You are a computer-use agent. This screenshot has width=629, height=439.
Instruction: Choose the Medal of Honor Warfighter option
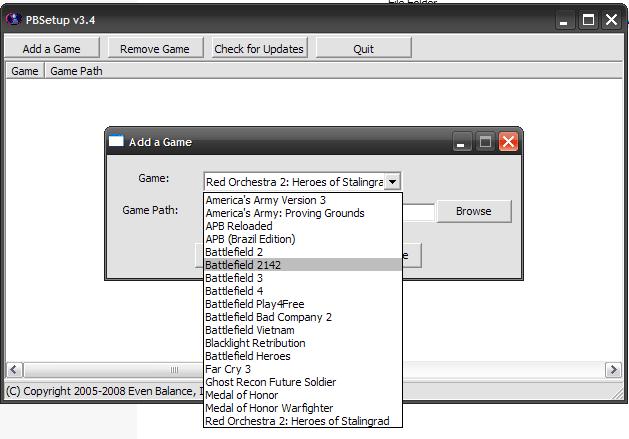[x=302, y=408]
